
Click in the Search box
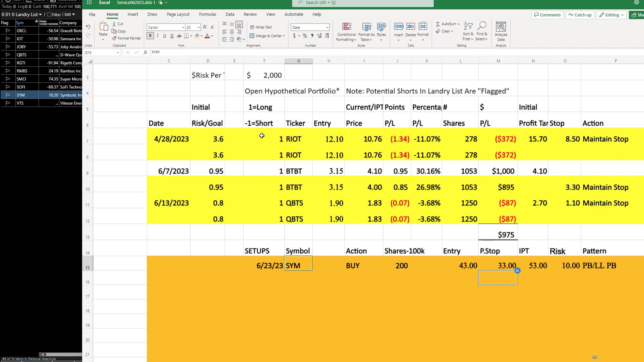point(363,3)
